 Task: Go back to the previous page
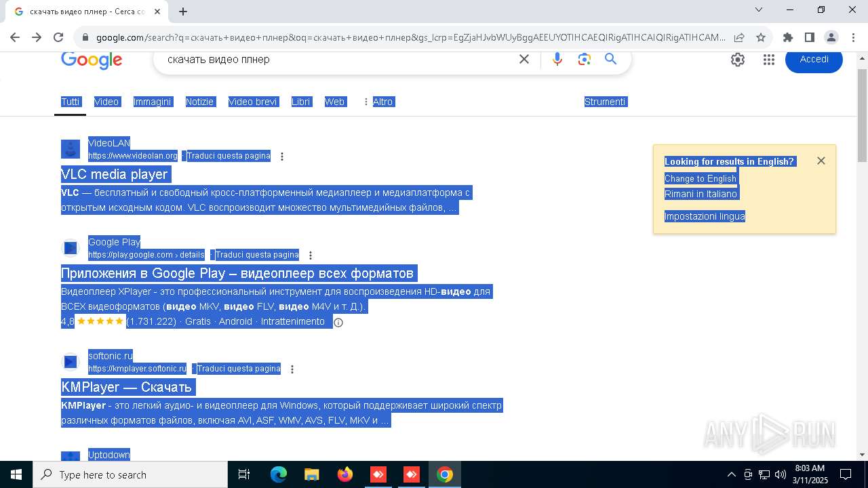coord(15,37)
